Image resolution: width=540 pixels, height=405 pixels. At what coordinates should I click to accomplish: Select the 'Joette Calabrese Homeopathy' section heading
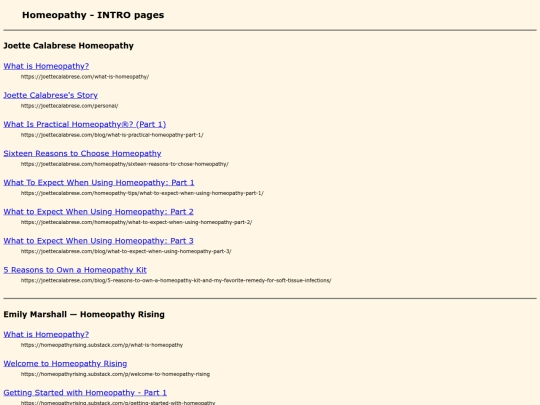tap(69, 46)
